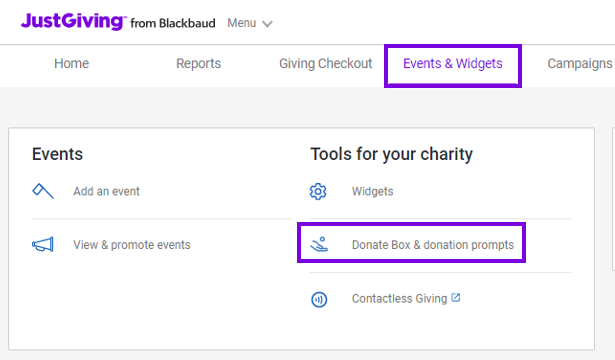
Task: Click the Contactless Giving wave icon
Action: coord(319,300)
